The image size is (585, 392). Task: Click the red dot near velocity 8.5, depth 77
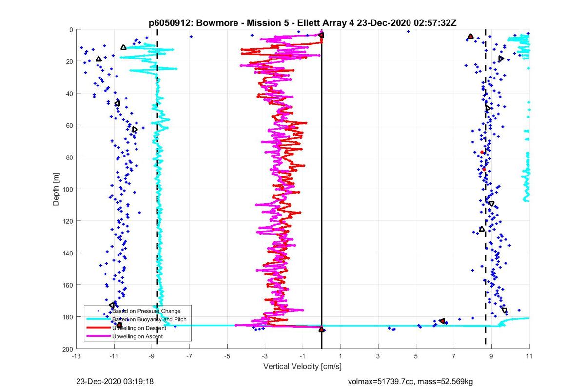tap(482, 152)
